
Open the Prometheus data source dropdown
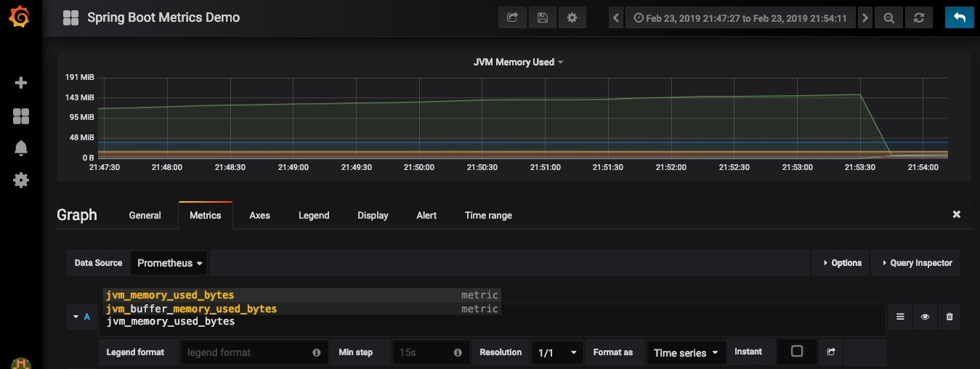[169, 263]
